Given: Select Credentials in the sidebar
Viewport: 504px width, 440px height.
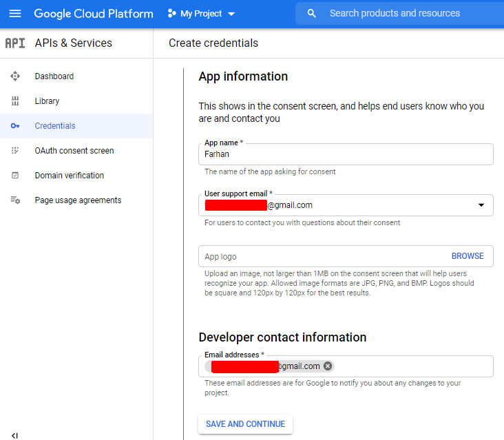Looking at the screenshot, I should pos(76,126).
